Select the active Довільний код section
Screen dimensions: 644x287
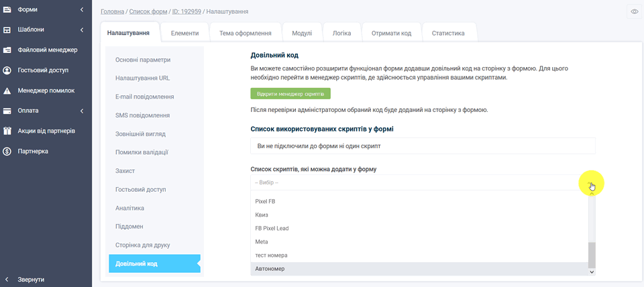tap(154, 264)
